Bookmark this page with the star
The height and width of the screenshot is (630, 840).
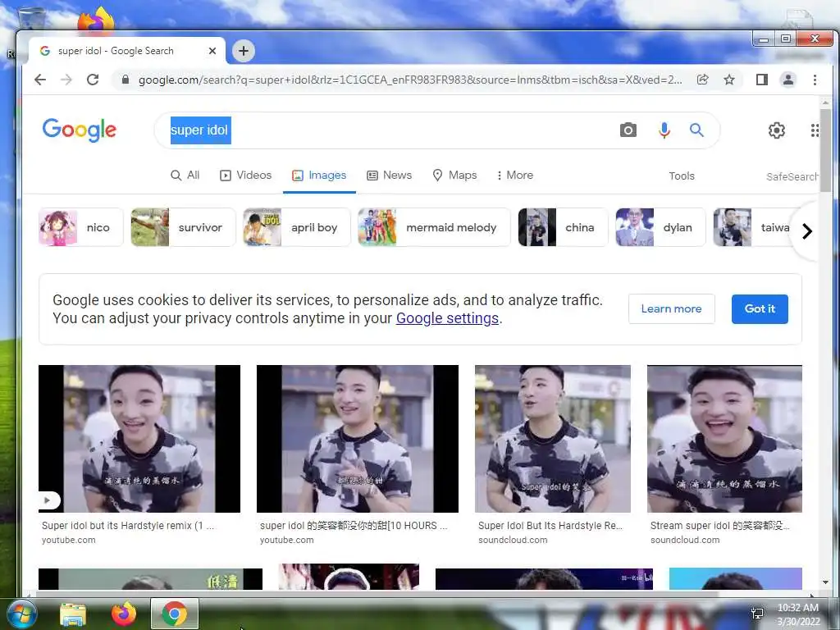[x=729, y=80]
